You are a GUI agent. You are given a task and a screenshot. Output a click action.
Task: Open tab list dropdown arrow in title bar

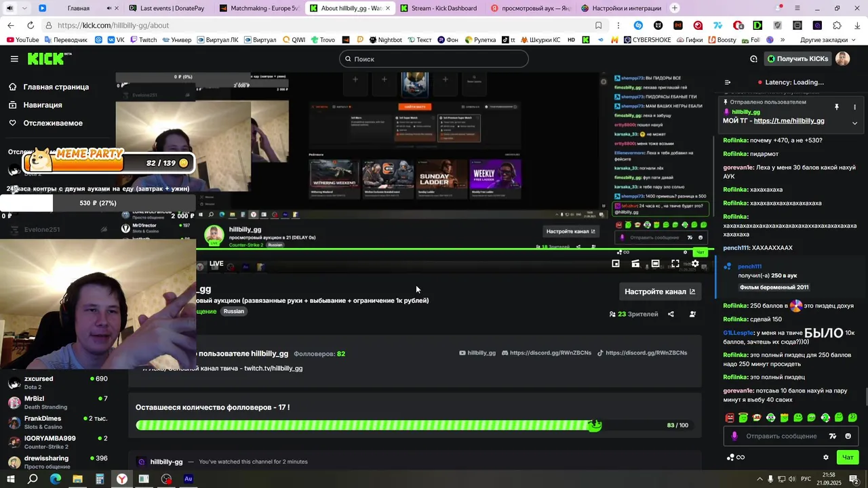[x=24, y=8]
